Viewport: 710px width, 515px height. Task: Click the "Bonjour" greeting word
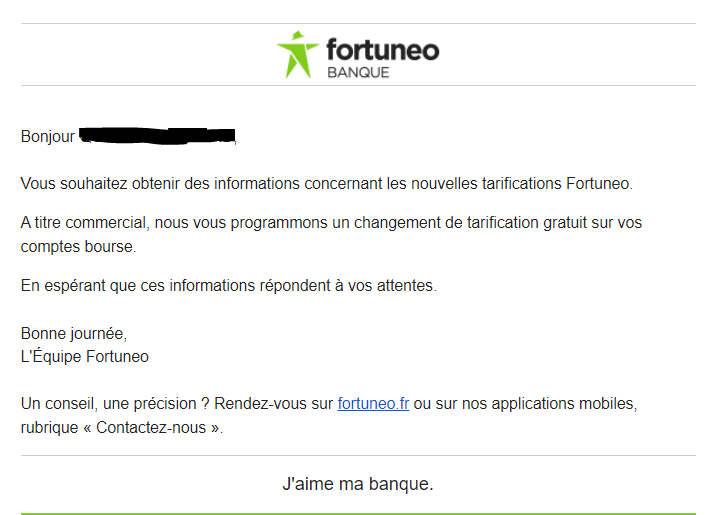pos(48,136)
